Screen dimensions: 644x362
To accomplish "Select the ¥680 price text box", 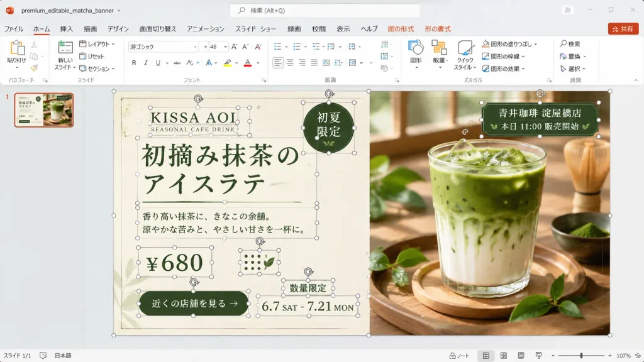I will point(175,262).
